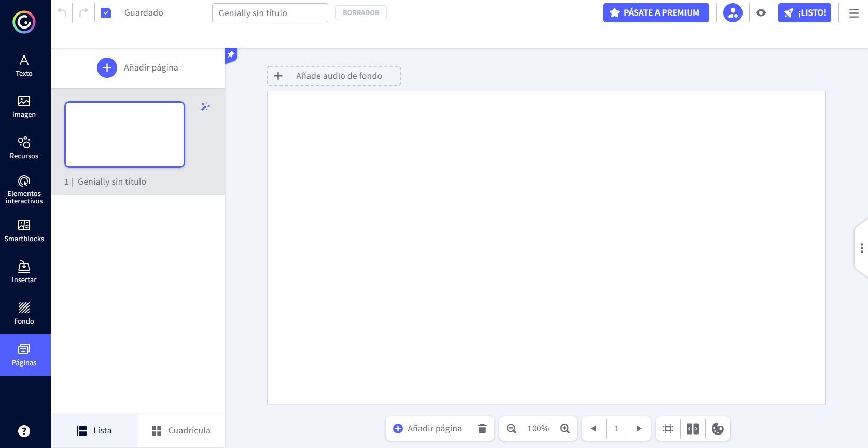
Task: Switch to the Lista view tab
Action: [x=94, y=431]
